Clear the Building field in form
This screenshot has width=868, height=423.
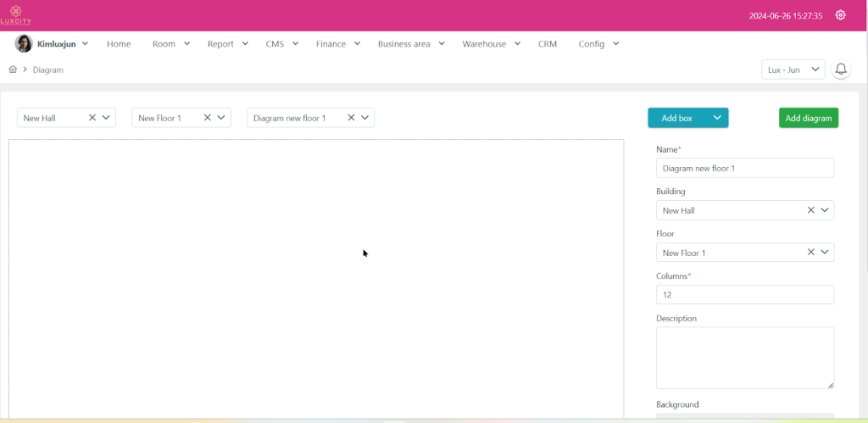[x=810, y=210]
